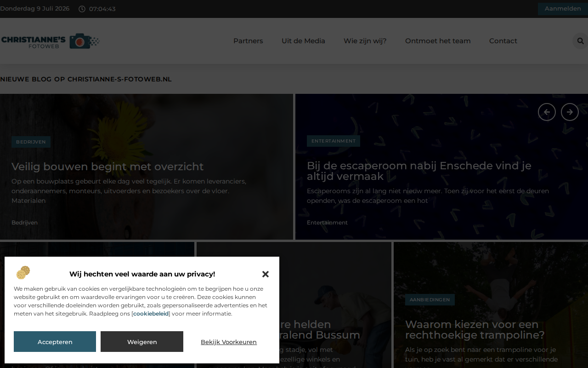Viewport: 588px width, 368px height.
Task: Open the Aanbiedingen category badge
Action: 430,299
